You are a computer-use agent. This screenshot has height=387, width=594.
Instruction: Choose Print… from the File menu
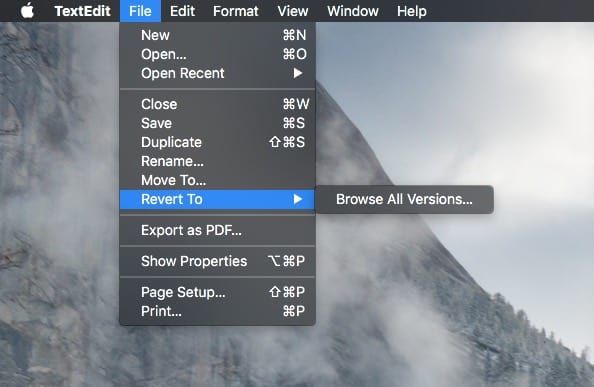pos(217,311)
